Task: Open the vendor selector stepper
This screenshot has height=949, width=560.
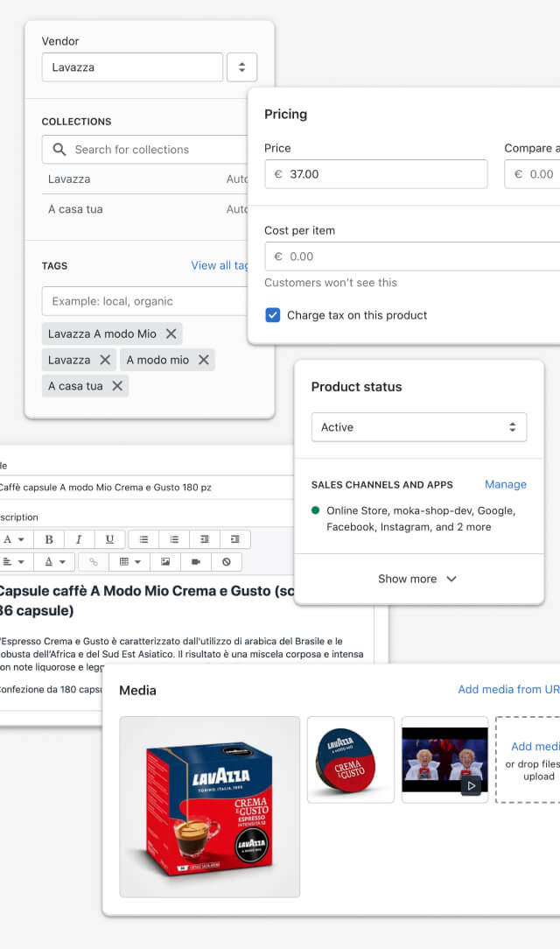Action: coord(241,67)
